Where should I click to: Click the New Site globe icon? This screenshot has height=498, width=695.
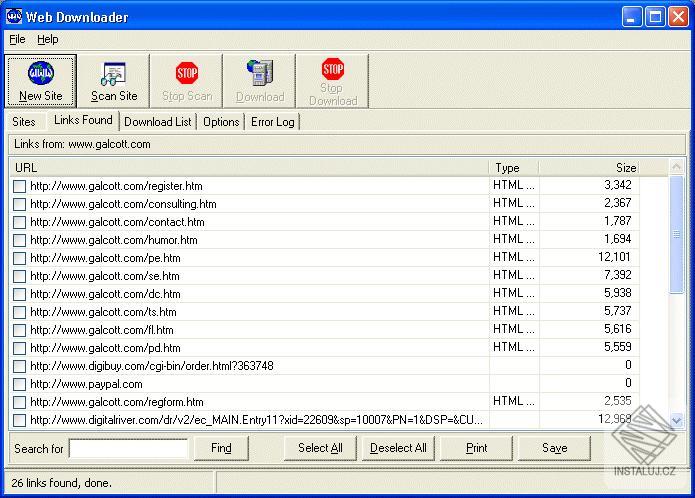41,73
